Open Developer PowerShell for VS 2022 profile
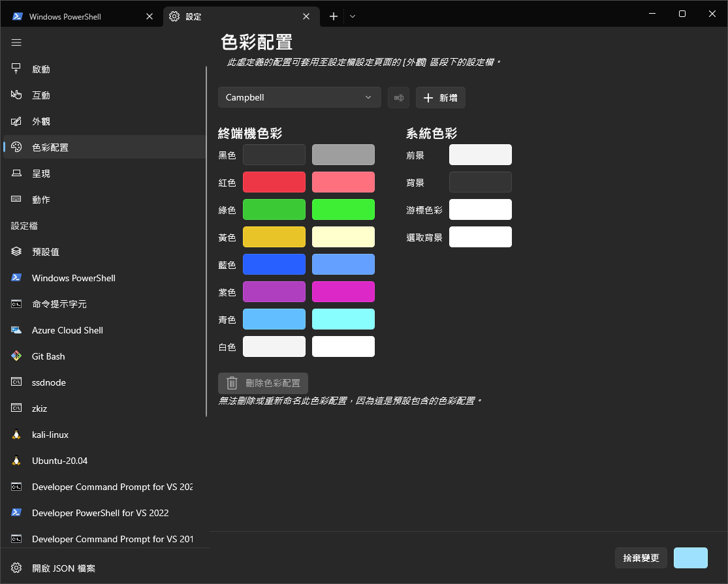 point(104,513)
